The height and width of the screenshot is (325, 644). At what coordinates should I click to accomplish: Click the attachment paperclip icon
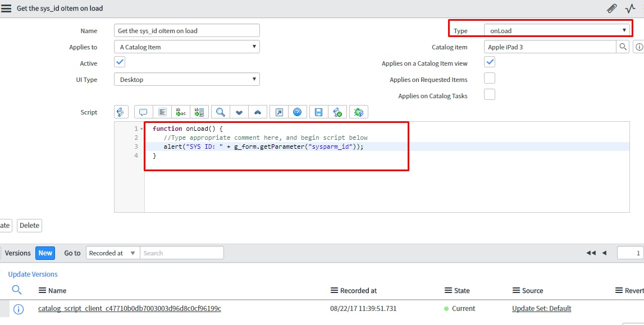[x=611, y=8]
